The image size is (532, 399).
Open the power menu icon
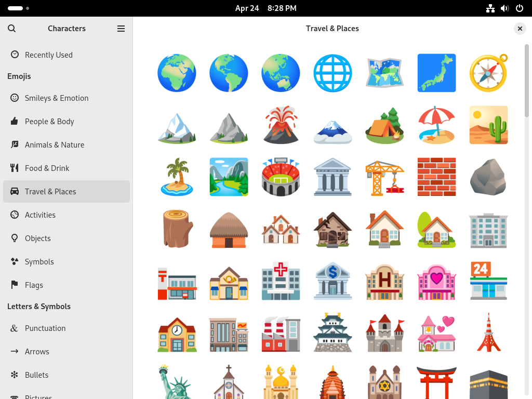[x=520, y=8]
